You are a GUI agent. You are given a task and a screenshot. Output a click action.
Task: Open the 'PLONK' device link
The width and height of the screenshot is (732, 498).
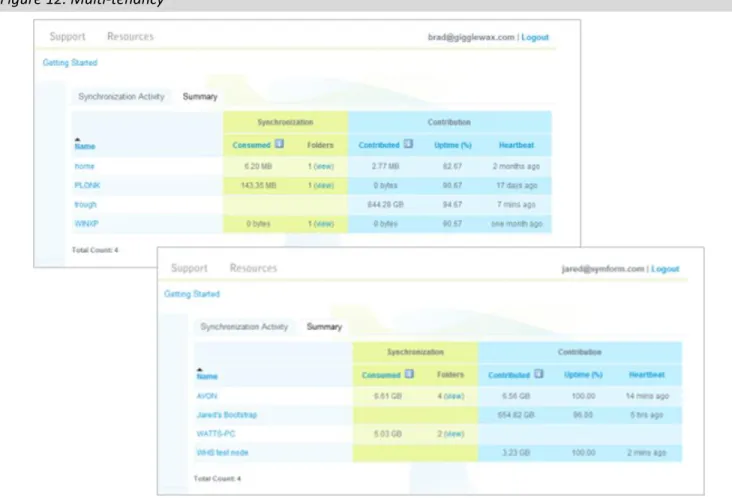coord(87,185)
